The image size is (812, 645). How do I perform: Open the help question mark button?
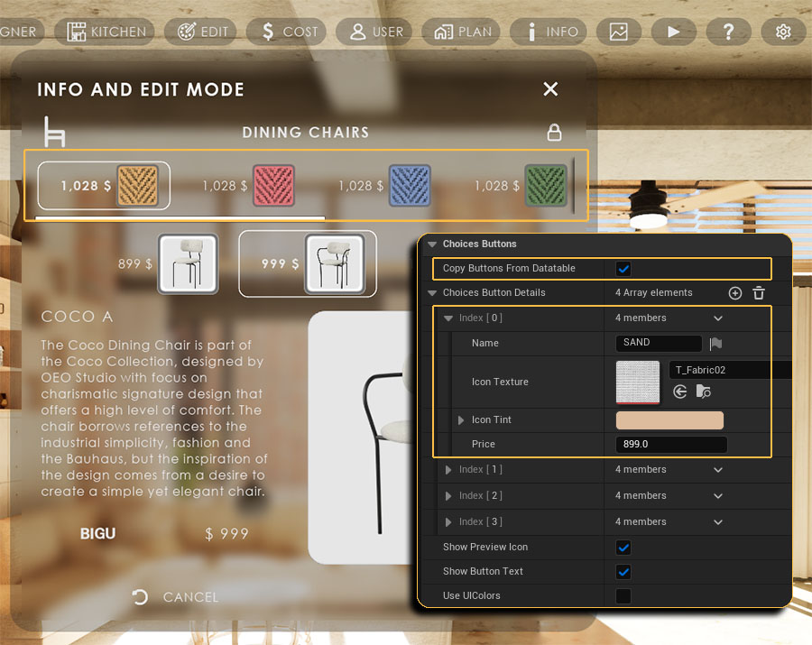728,32
